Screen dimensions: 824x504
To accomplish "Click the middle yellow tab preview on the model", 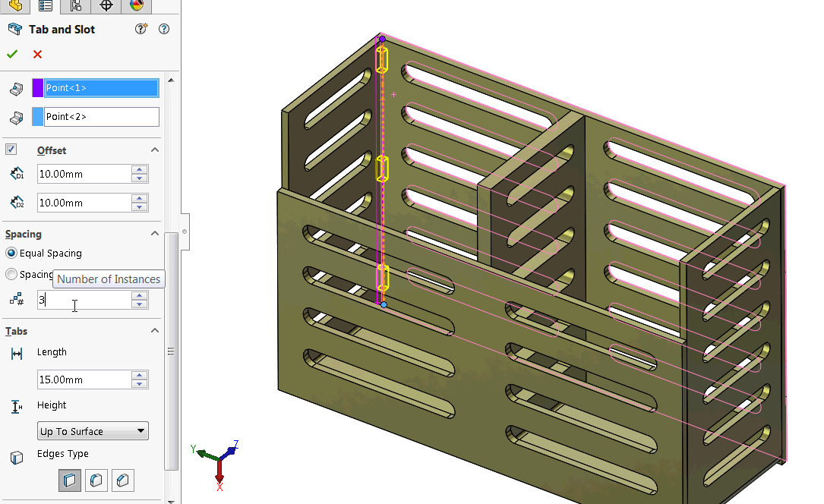I will (382, 169).
